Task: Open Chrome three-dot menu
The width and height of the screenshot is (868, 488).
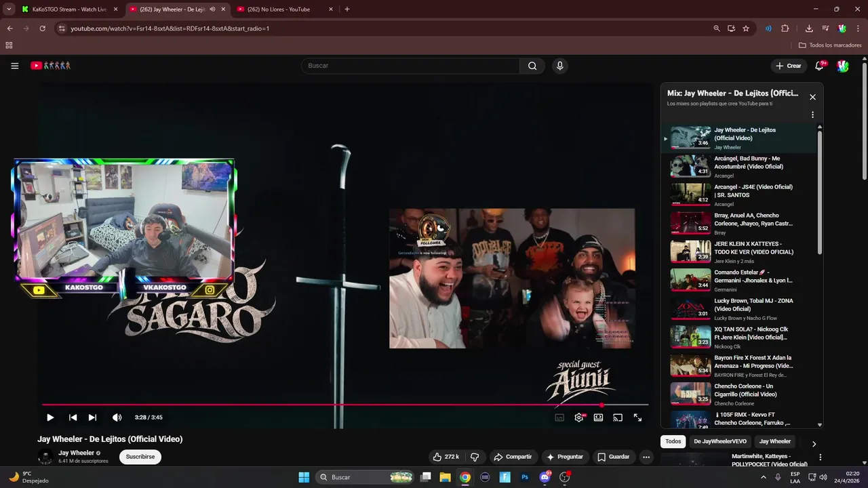Action: pos(857,28)
